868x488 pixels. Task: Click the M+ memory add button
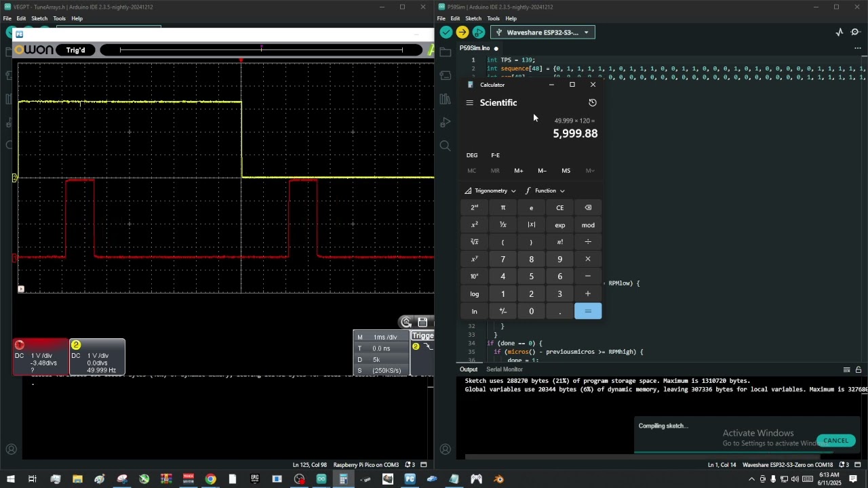tap(518, 171)
